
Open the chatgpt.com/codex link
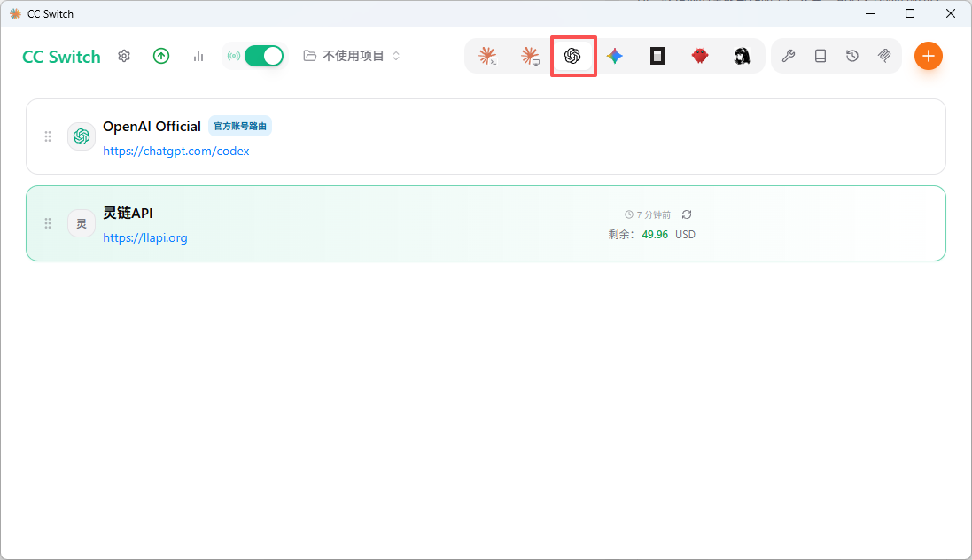click(176, 151)
